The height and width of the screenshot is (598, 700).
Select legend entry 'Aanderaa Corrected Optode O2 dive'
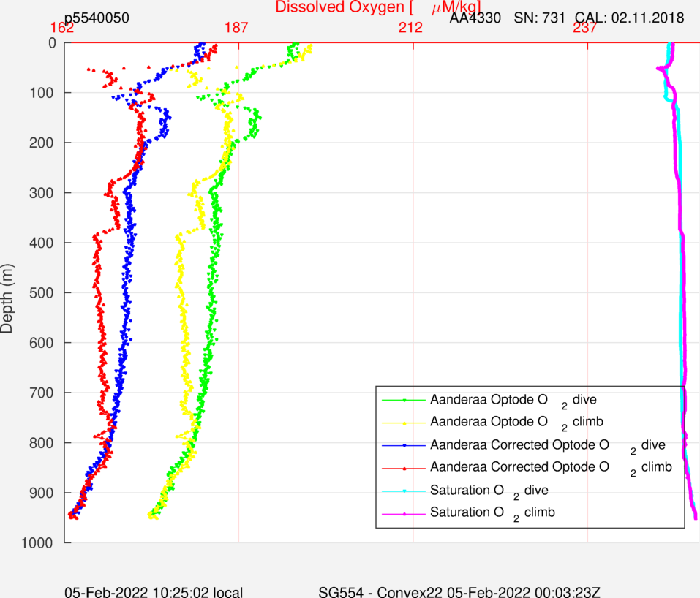pyautogui.click(x=548, y=446)
